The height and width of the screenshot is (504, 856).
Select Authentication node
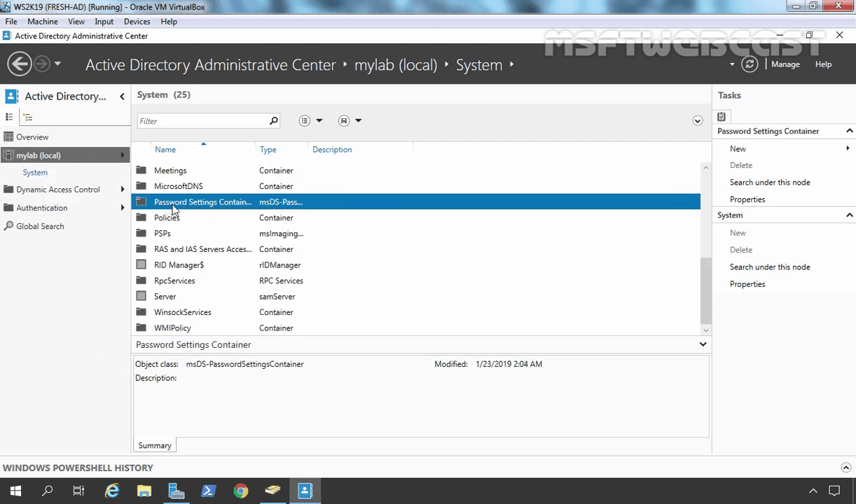tap(42, 208)
